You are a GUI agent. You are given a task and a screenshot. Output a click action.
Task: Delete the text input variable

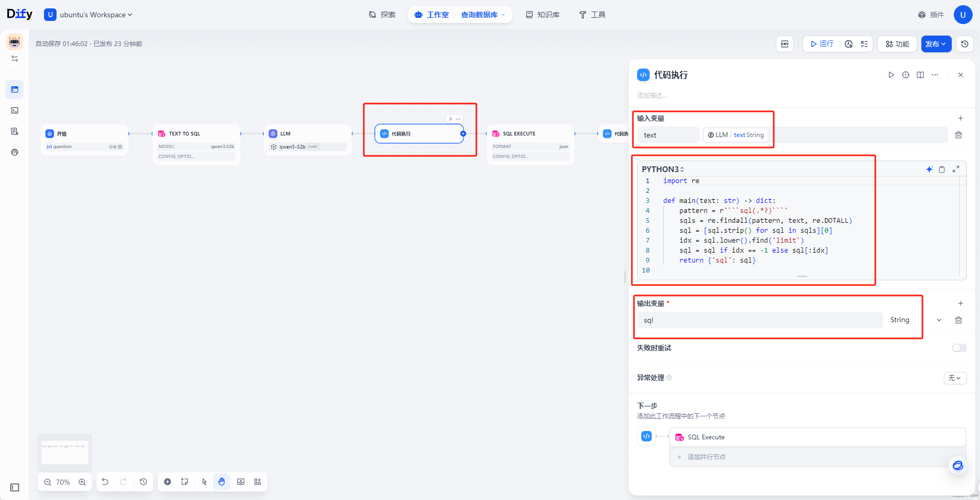(959, 135)
